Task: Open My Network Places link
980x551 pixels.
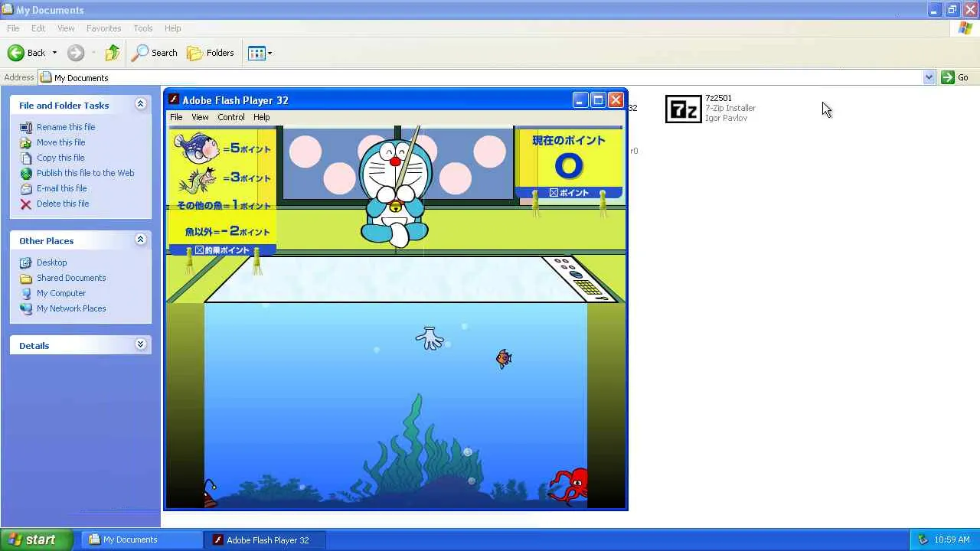Action: [71, 308]
